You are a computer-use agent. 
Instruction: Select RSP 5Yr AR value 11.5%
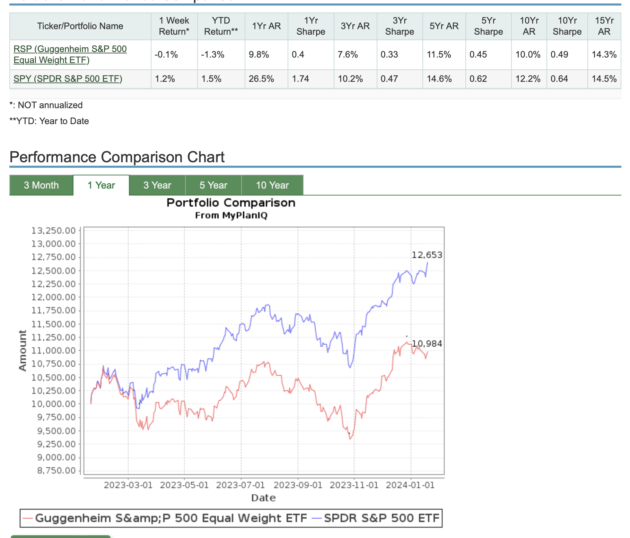439,55
